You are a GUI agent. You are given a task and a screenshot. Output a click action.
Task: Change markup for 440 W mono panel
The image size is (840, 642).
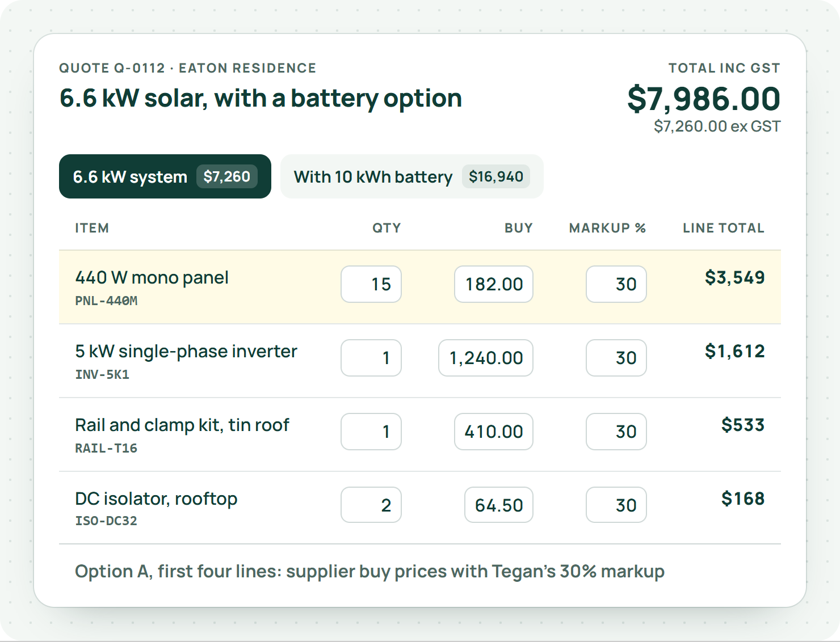click(x=616, y=284)
